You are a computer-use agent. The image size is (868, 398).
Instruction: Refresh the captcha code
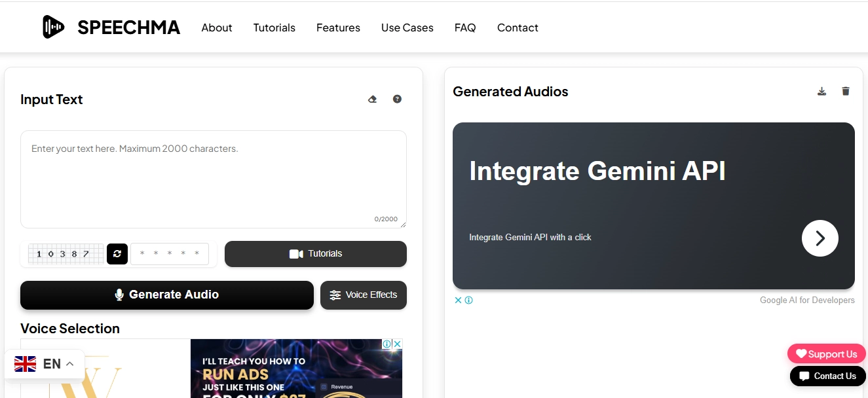pyautogui.click(x=117, y=254)
